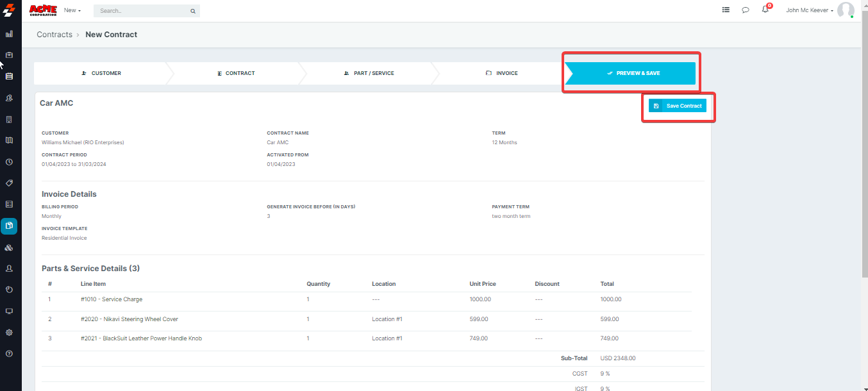Click into the Search input field

tap(141, 11)
